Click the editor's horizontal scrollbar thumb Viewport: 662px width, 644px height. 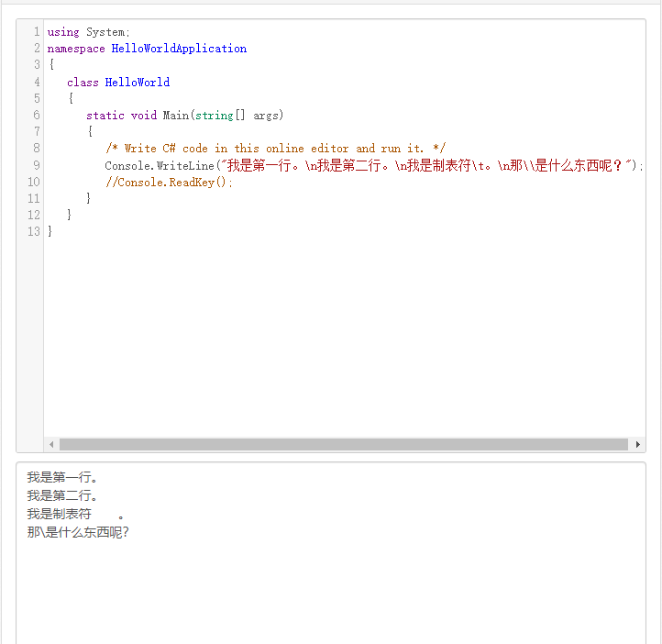click(344, 444)
